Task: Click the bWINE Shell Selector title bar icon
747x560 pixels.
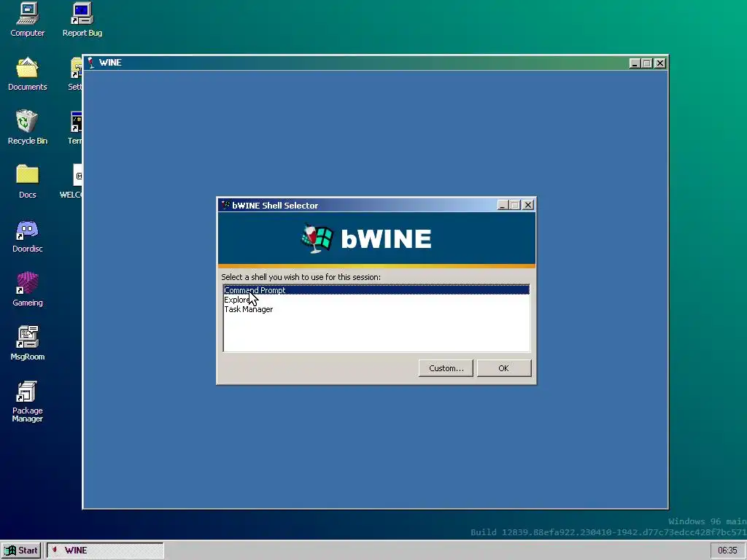Action: (x=225, y=205)
